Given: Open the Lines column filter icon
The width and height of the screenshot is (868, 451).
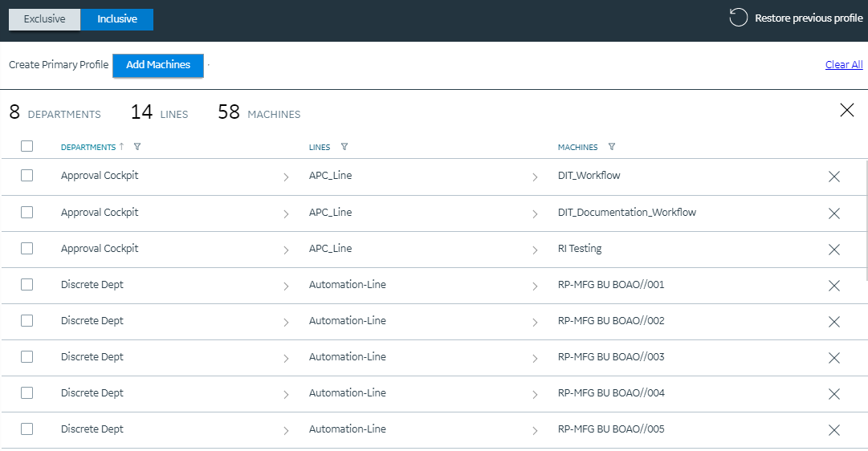Looking at the screenshot, I should coord(344,147).
